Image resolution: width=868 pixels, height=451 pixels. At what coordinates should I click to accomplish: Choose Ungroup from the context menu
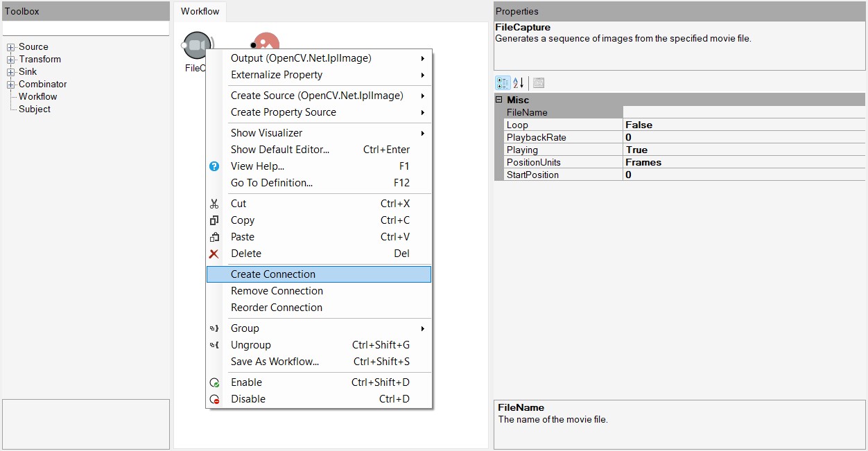pyautogui.click(x=319, y=345)
